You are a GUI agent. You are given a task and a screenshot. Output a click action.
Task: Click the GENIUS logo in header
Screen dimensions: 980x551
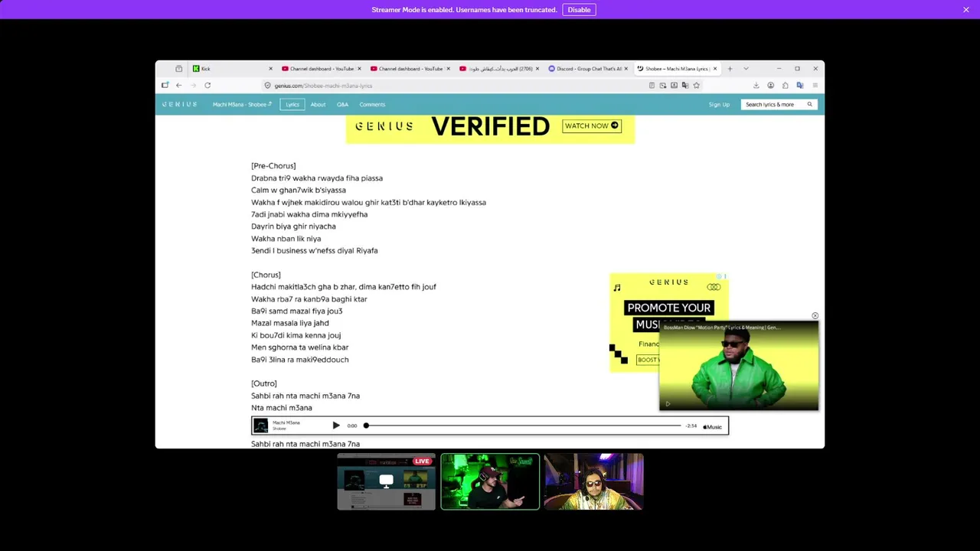pos(180,104)
